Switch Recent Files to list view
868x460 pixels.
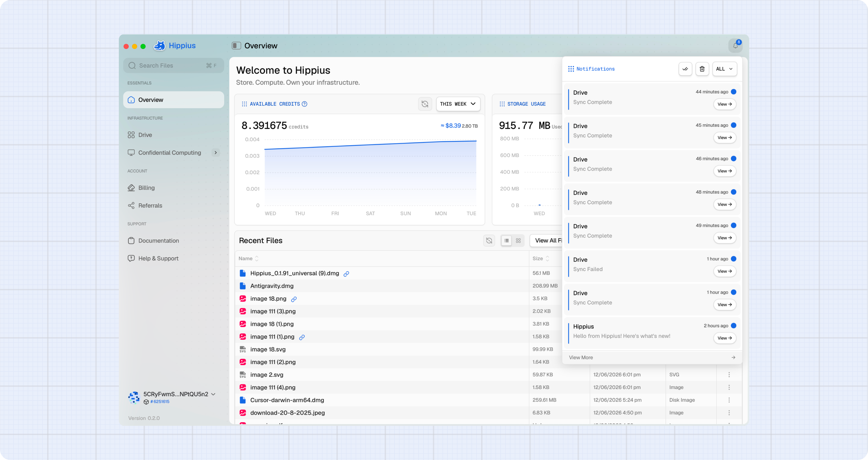tap(507, 241)
